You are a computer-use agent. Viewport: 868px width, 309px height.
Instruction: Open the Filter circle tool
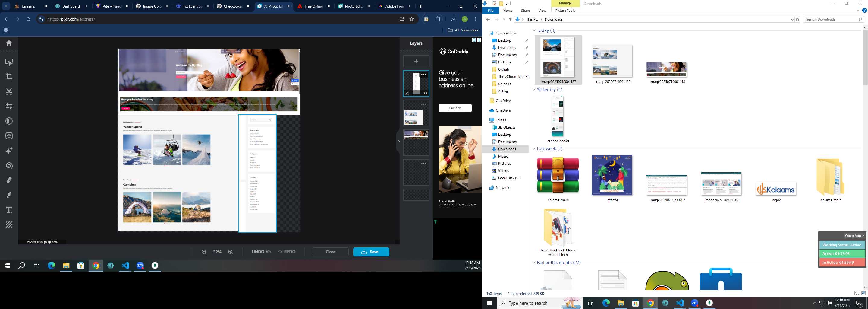point(9,121)
